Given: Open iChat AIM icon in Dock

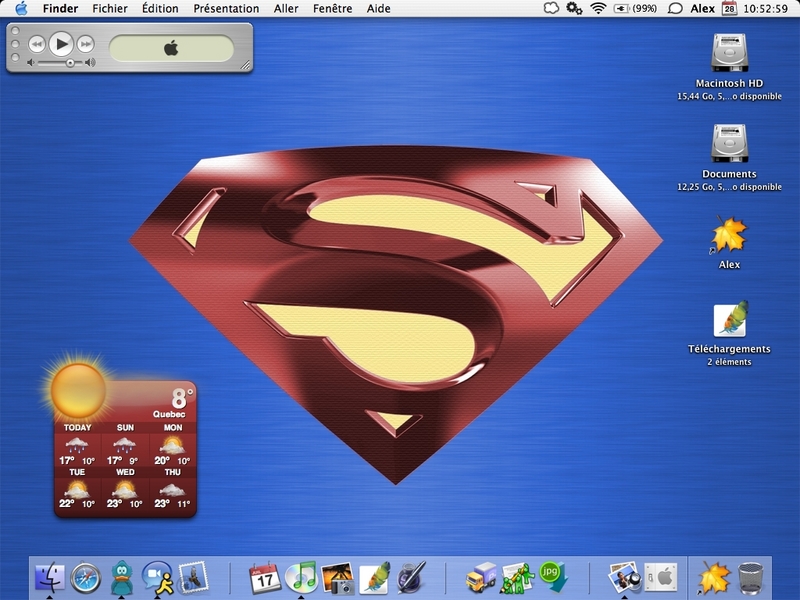Looking at the screenshot, I should pos(157,578).
